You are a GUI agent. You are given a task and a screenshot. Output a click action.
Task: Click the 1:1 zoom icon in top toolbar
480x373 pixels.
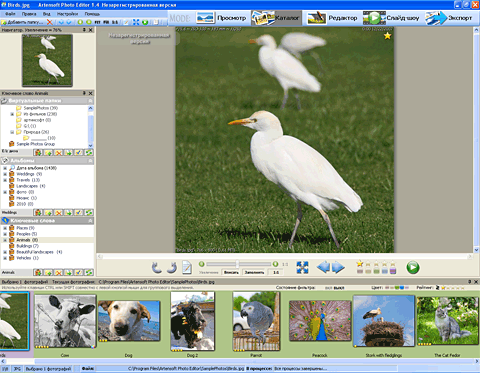click(x=115, y=22)
